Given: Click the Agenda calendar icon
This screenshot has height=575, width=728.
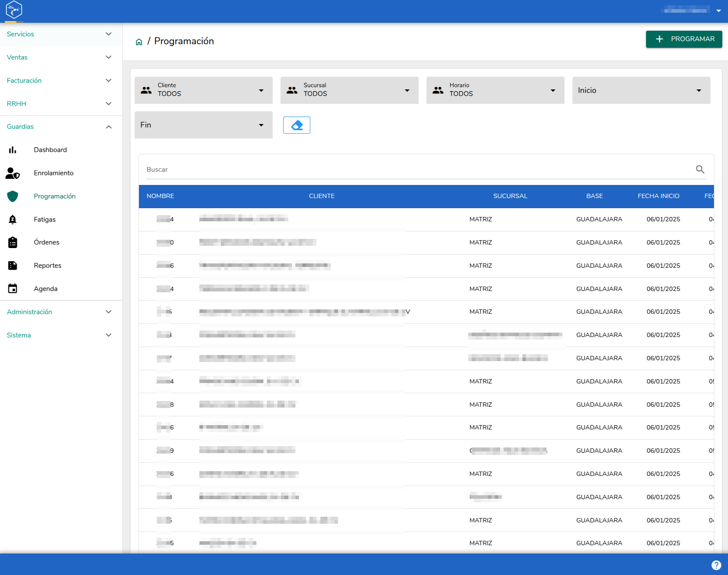Looking at the screenshot, I should pos(13,288).
